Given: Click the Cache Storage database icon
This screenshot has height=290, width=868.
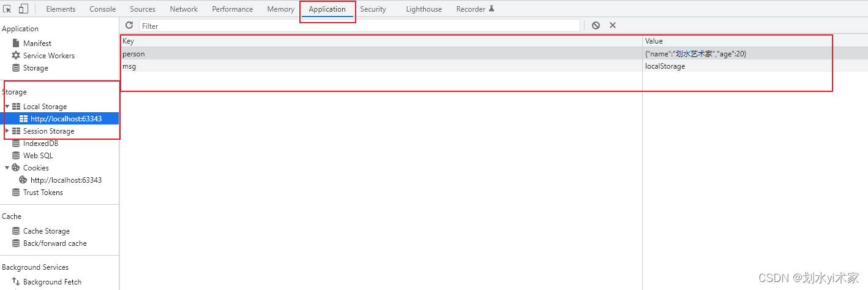Looking at the screenshot, I should click(x=16, y=231).
